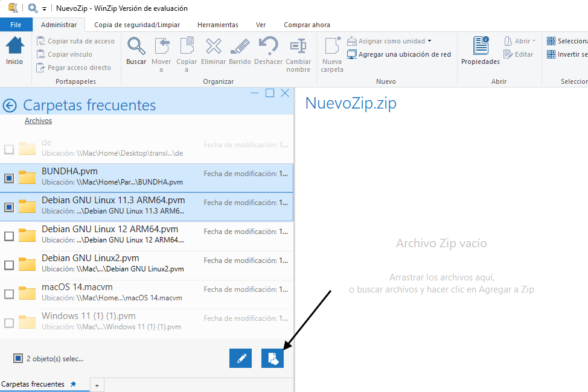Select Debian GNU Linux 12 ARM64.pvm name
The image size is (588, 392).
pyautogui.click(x=110, y=229)
